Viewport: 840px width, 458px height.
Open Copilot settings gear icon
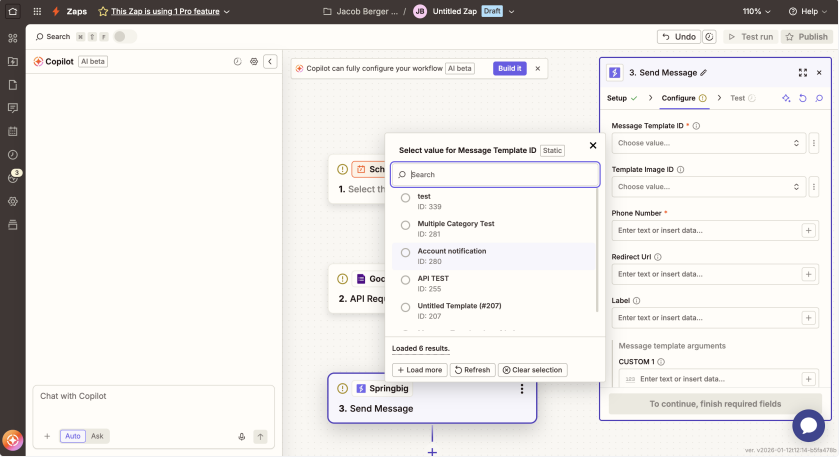point(254,62)
